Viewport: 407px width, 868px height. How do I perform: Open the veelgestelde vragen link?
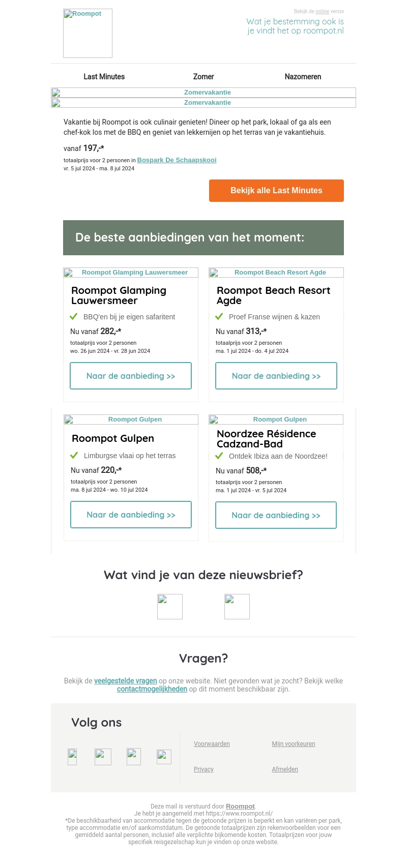(126, 681)
